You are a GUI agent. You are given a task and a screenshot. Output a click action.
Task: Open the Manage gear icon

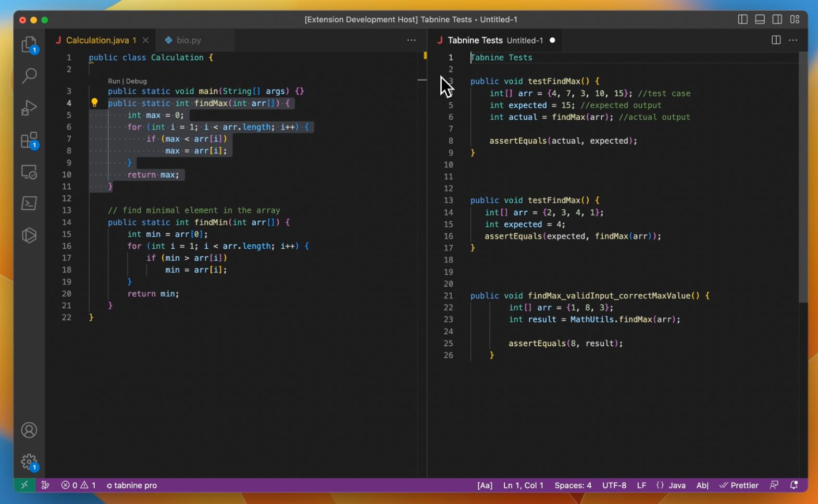tap(29, 462)
